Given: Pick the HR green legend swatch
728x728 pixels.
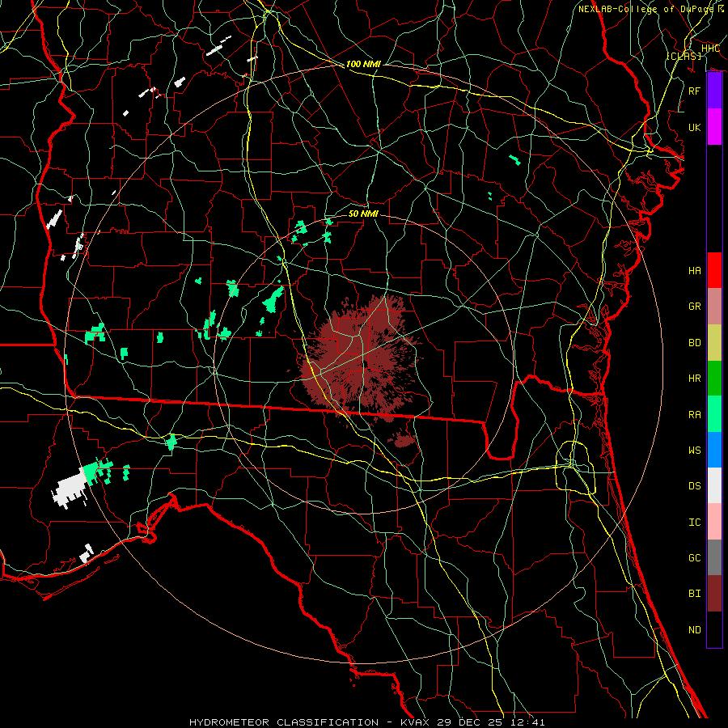Looking at the screenshot, I should tap(714, 379).
